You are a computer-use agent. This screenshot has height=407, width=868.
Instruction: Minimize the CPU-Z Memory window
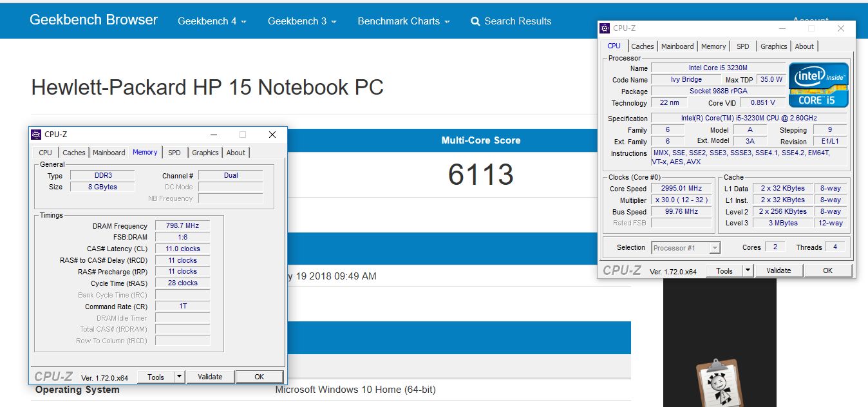click(214, 135)
